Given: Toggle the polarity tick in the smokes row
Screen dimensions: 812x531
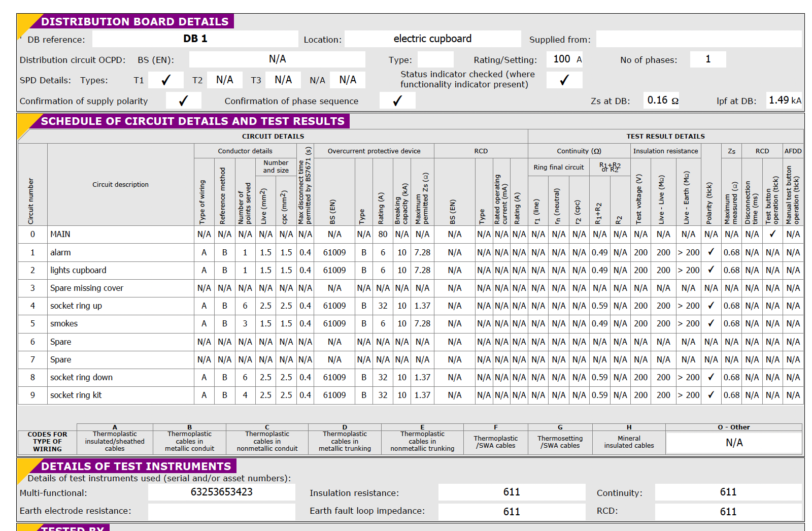Looking at the screenshot, I should [711, 323].
